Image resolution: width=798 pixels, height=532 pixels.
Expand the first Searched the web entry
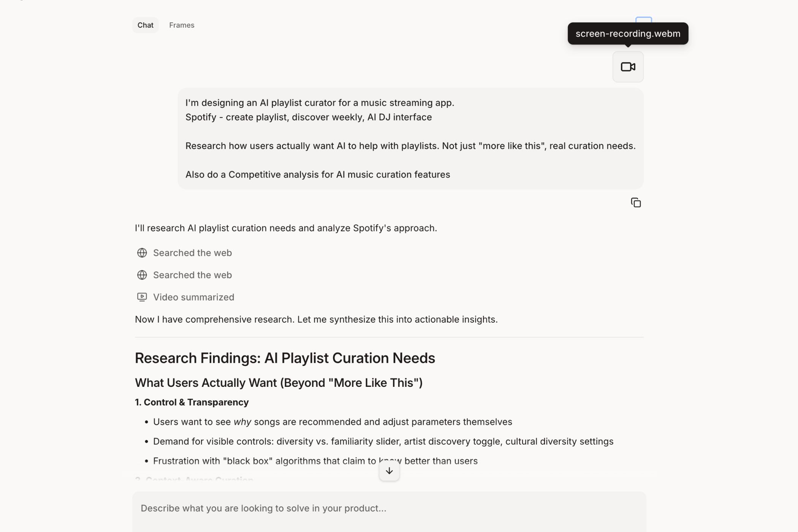click(x=192, y=253)
